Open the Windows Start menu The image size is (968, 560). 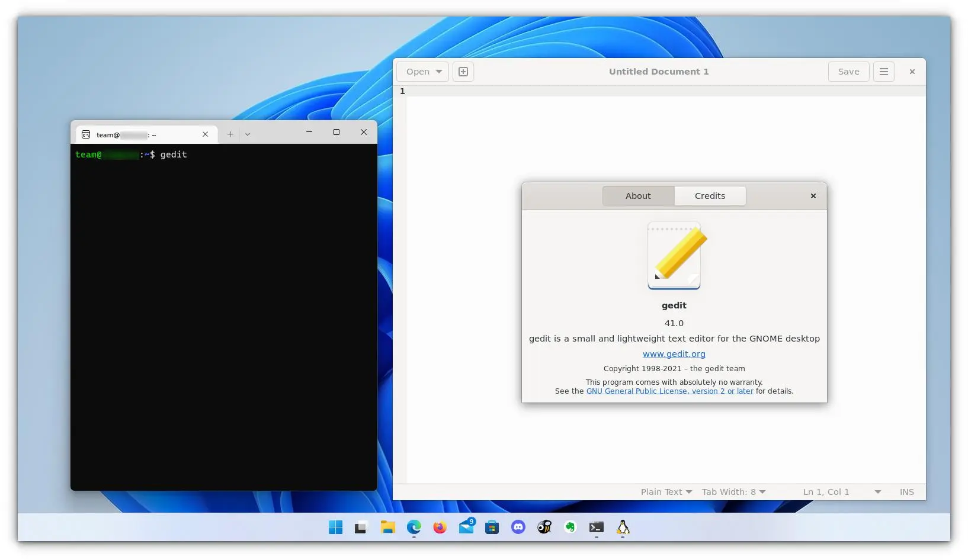(335, 527)
